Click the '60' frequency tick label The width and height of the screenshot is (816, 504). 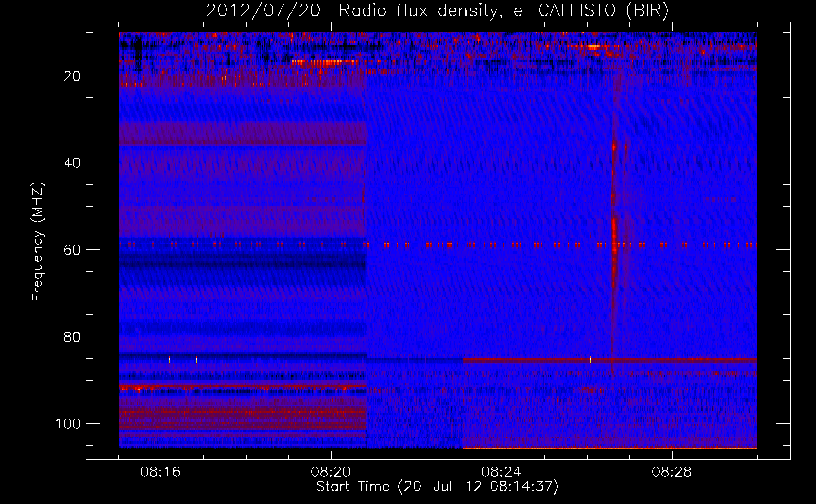point(73,250)
